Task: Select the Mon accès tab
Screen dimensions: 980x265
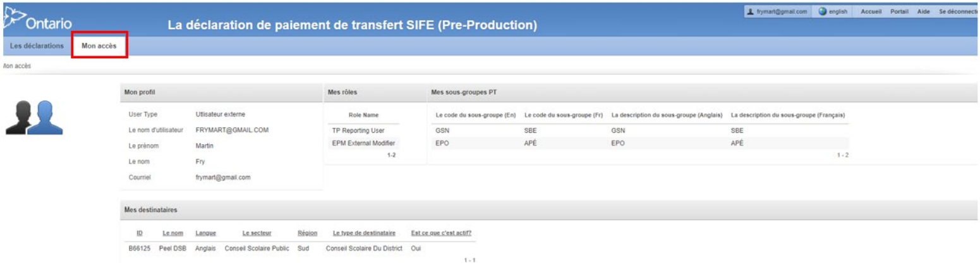Action: click(99, 46)
